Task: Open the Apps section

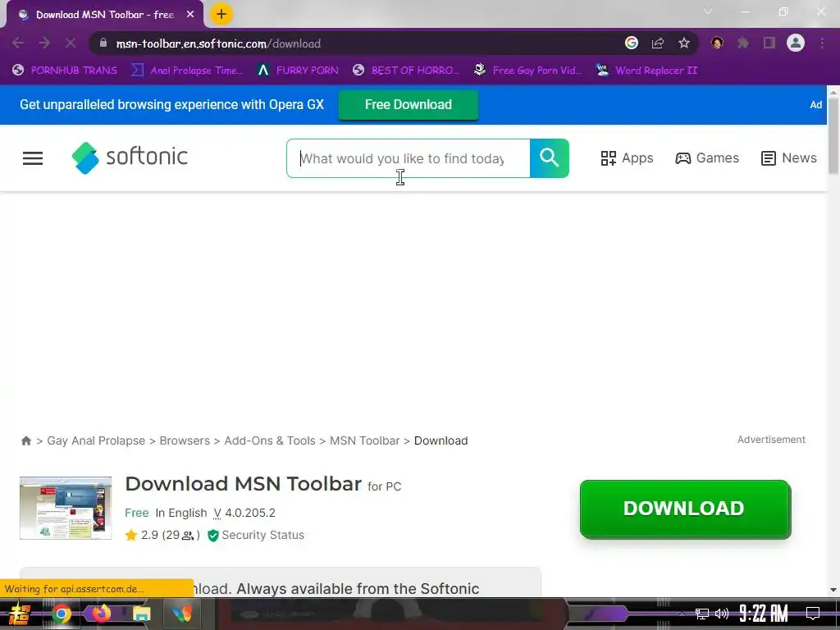Action: pos(627,158)
